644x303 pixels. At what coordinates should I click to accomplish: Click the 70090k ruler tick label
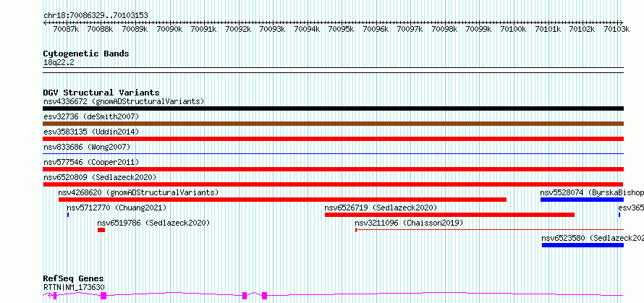click(x=169, y=29)
